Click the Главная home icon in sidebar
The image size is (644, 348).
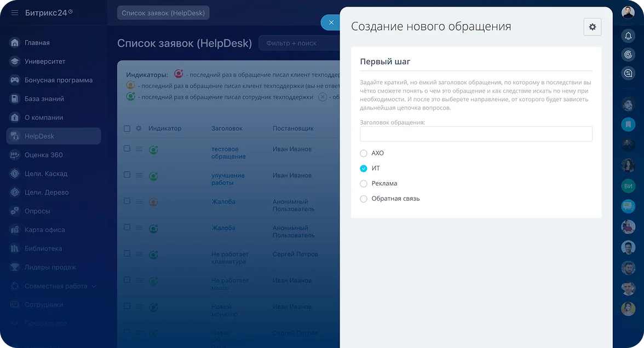[x=15, y=43]
